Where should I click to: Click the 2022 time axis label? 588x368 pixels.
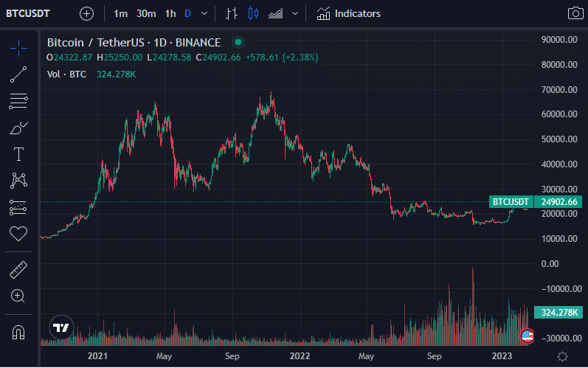(300, 356)
